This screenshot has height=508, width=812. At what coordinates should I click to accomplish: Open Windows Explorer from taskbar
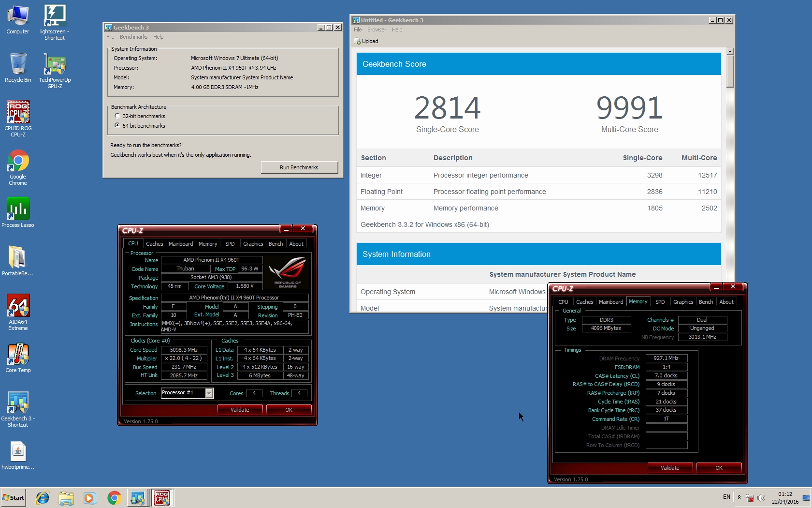(x=66, y=498)
